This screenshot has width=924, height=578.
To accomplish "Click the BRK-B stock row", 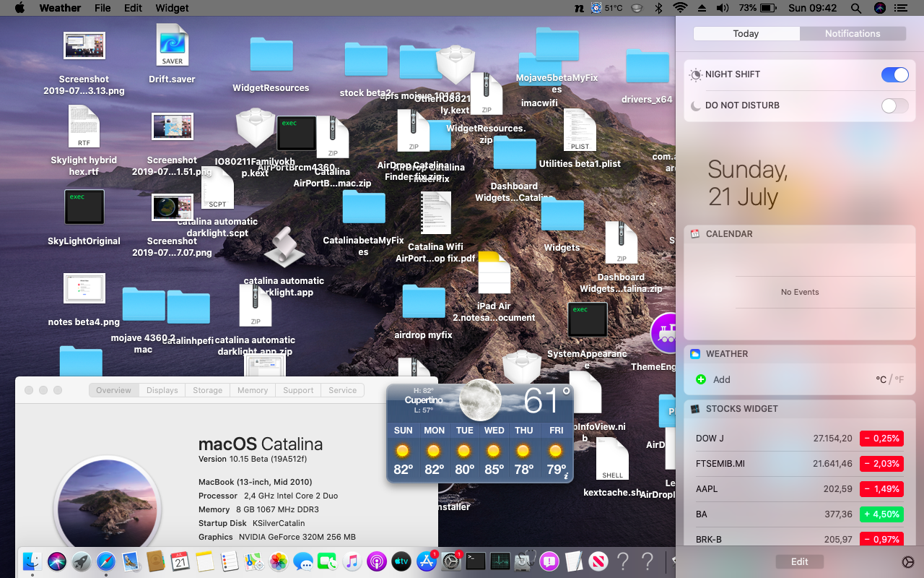I will click(799, 538).
